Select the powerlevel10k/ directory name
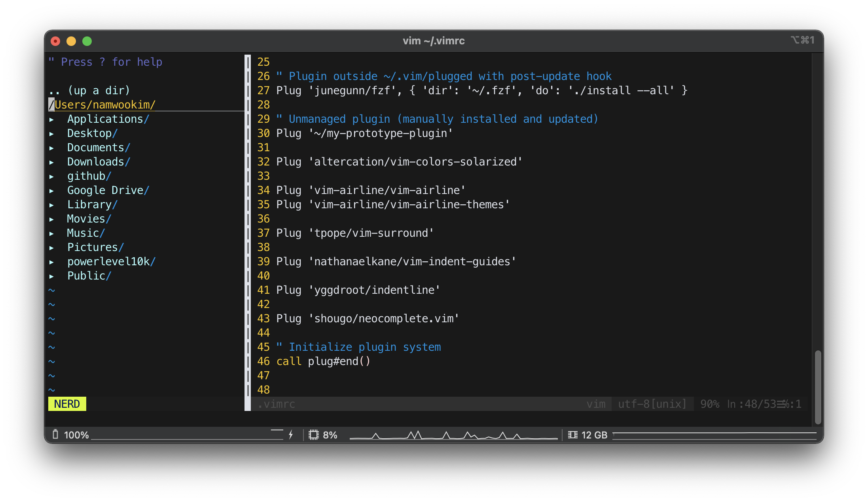 [x=111, y=261]
